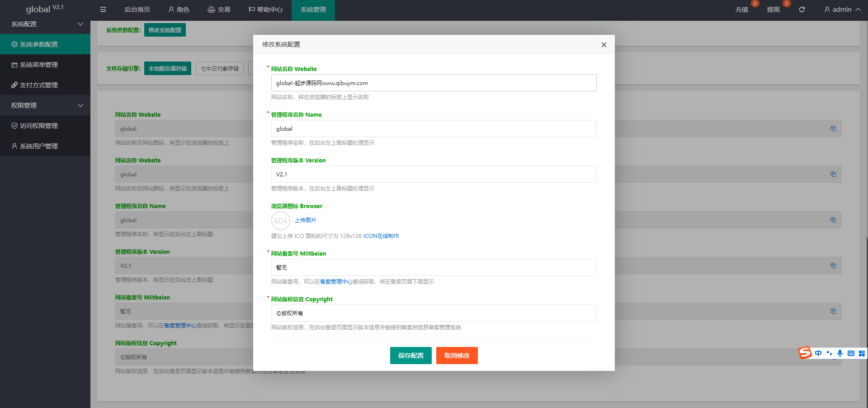Open the 帮助中心 top tab

tap(265, 9)
